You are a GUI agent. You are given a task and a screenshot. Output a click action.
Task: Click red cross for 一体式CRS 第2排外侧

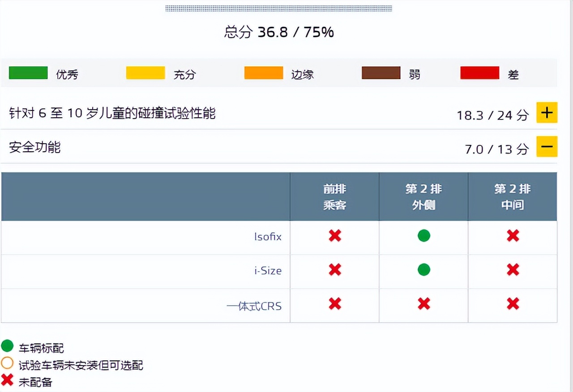tap(423, 304)
